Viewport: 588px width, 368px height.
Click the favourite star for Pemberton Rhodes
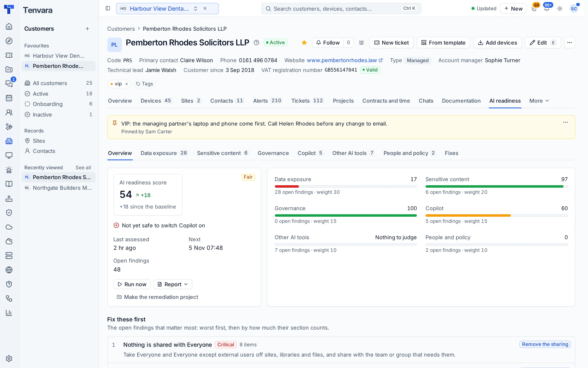[x=304, y=43]
